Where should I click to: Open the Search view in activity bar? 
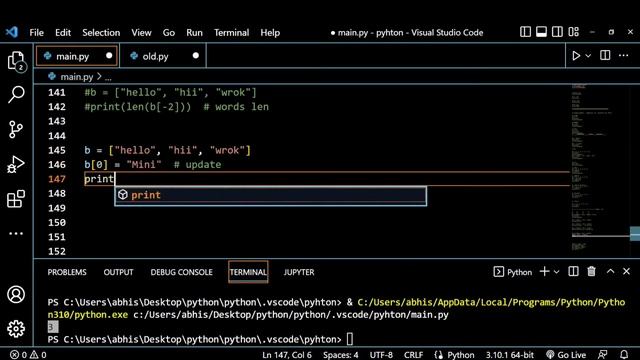point(16,94)
